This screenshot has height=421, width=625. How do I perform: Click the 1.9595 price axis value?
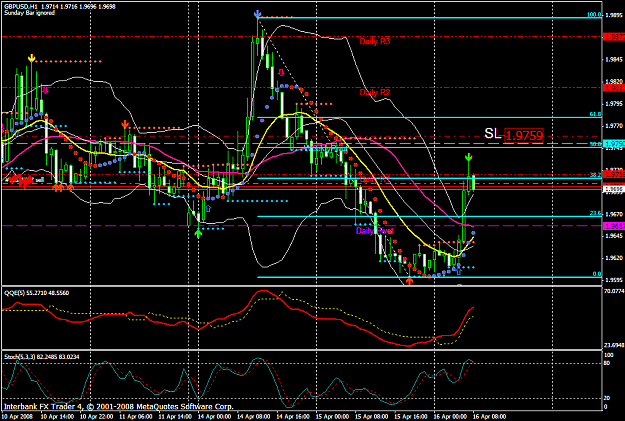[613, 280]
